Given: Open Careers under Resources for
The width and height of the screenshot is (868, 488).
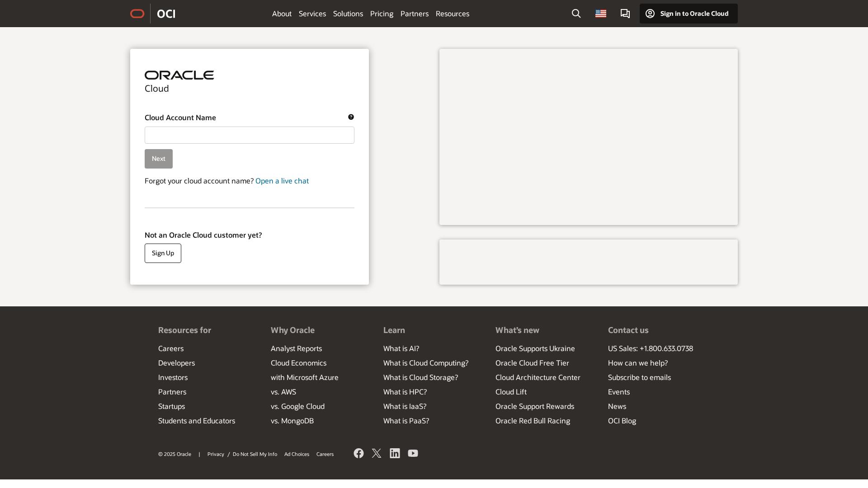Looking at the screenshot, I should 171,348.
